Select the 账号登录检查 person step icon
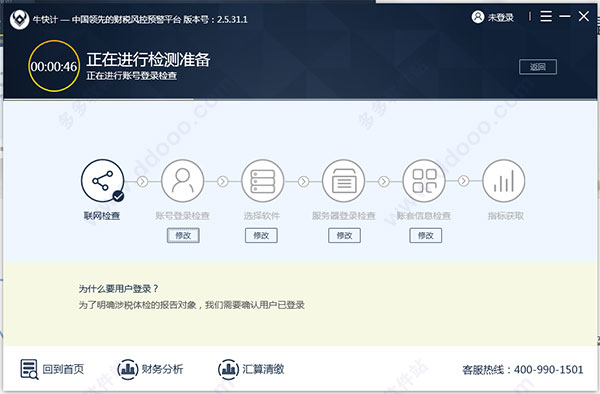 pyautogui.click(x=183, y=181)
